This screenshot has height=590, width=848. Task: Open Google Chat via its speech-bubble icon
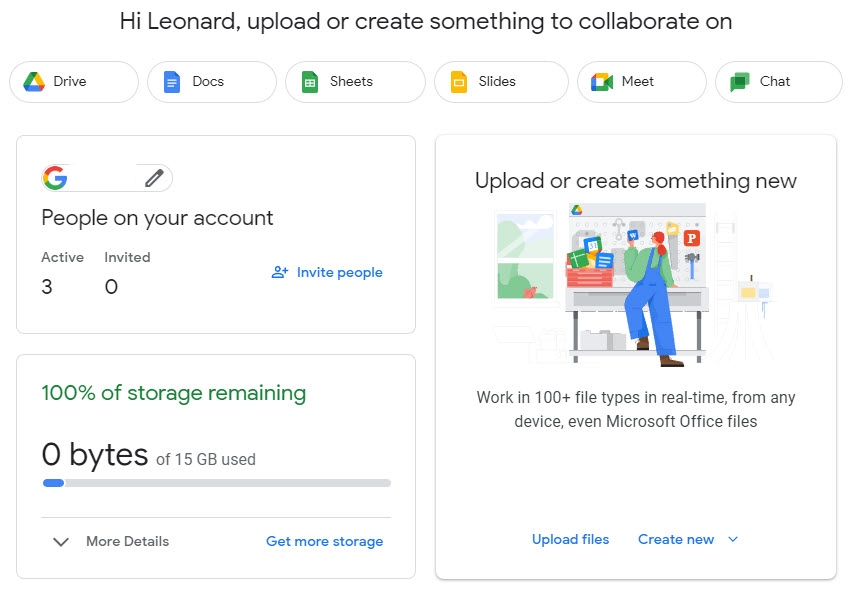739,82
